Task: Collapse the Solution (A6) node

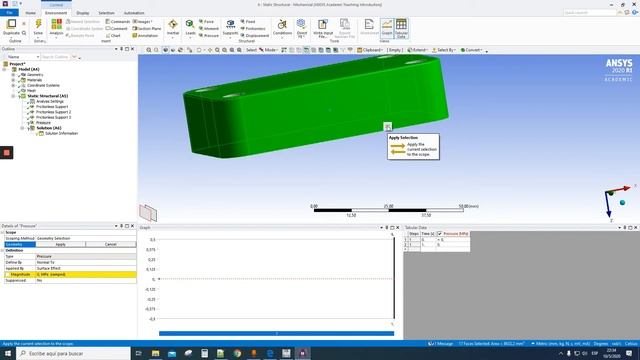Action: pyautogui.click(x=22, y=128)
